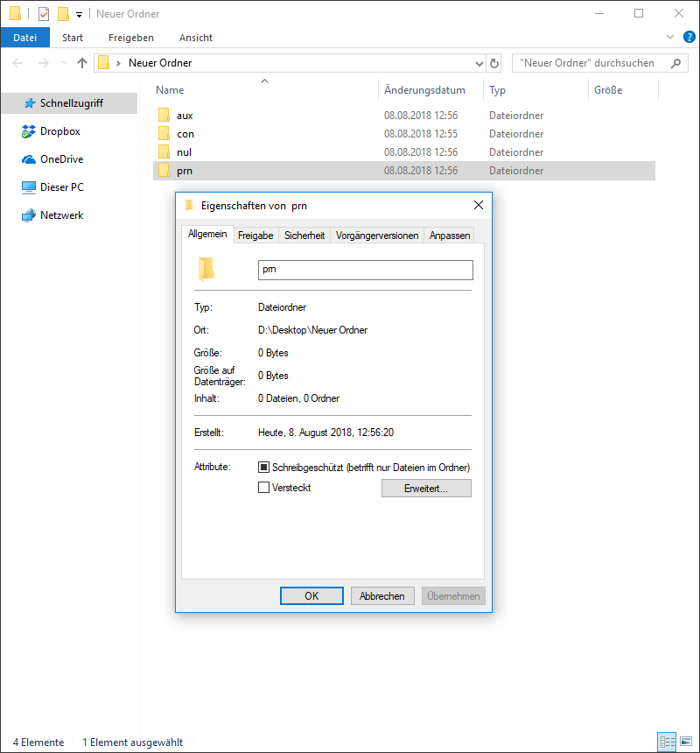Select the prn folder icon

coord(164,170)
